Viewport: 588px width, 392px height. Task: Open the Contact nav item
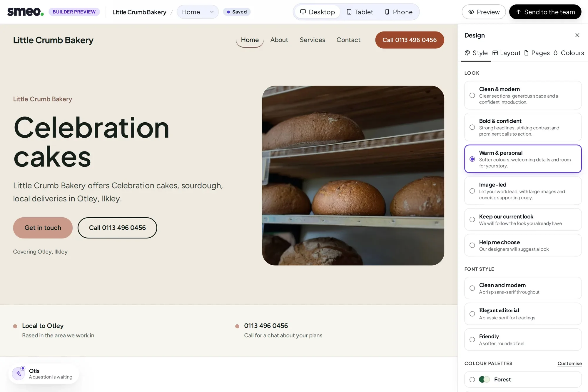(x=348, y=40)
